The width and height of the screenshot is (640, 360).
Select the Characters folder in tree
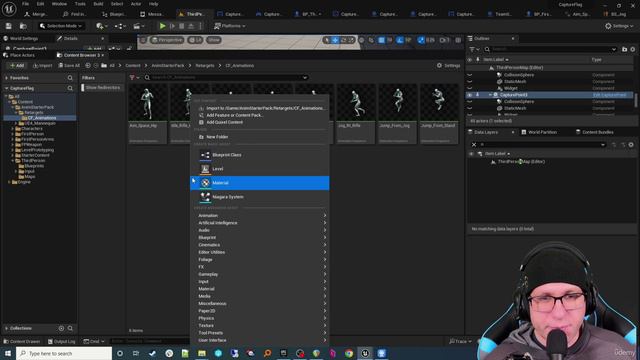pos(31,129)
